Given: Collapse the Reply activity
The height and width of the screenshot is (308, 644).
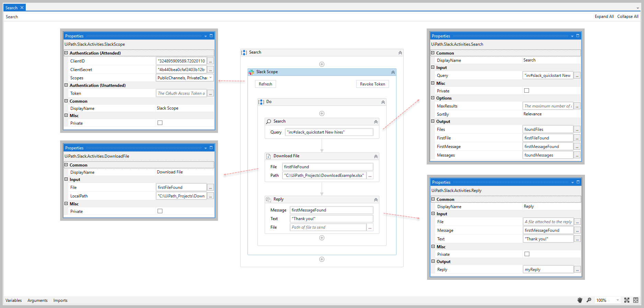Looking at the screenshot, I should (x=376, y=200).
